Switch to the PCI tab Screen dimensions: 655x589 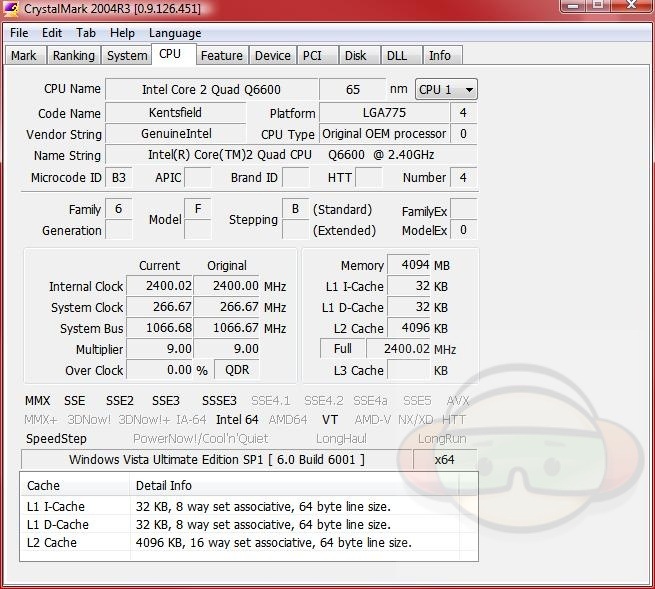pyautogui.click(x=312, y=56)
